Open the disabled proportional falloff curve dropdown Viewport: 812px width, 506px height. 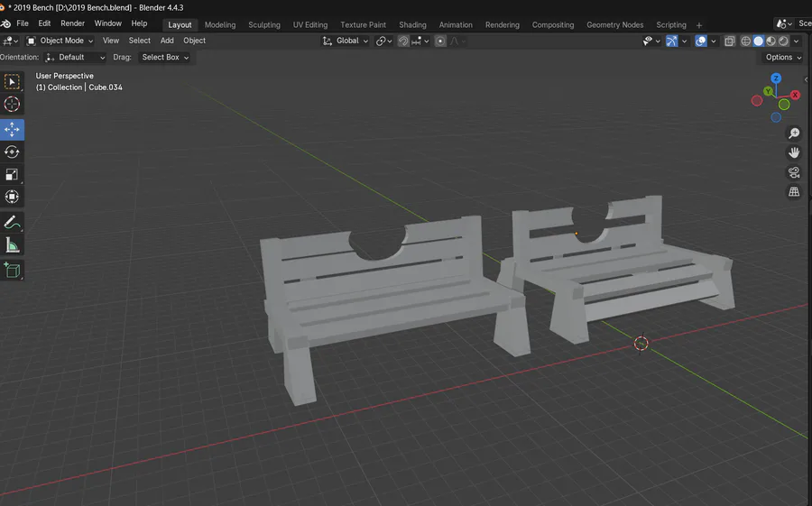(457, 41)
